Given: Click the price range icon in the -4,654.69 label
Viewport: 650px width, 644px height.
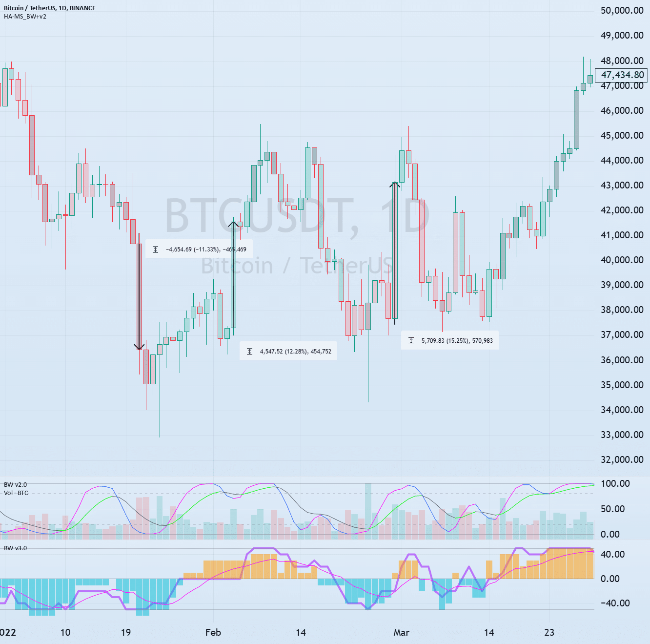Looking at the screenshot, I should click(156, 249).
